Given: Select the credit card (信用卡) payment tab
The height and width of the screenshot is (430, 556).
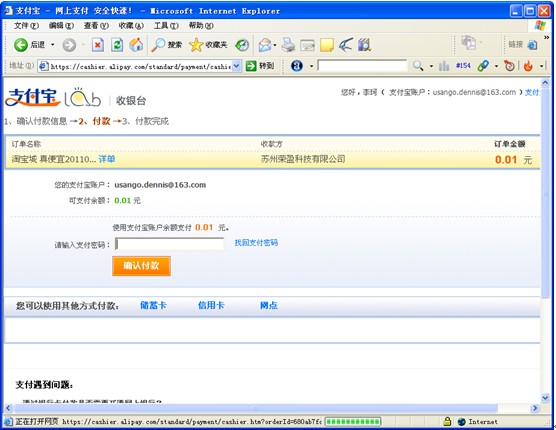Looking at the screenshot, I should pyautogui.click(x=211, y=305).
